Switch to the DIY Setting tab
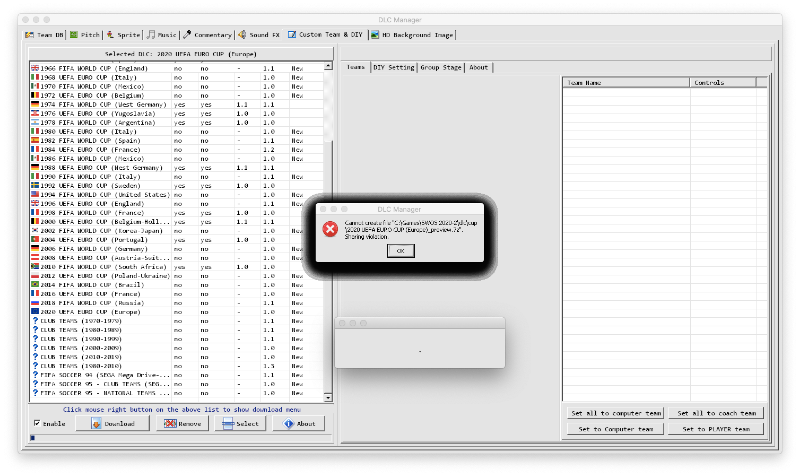The image size is (800, 475). tap(393, 68)
